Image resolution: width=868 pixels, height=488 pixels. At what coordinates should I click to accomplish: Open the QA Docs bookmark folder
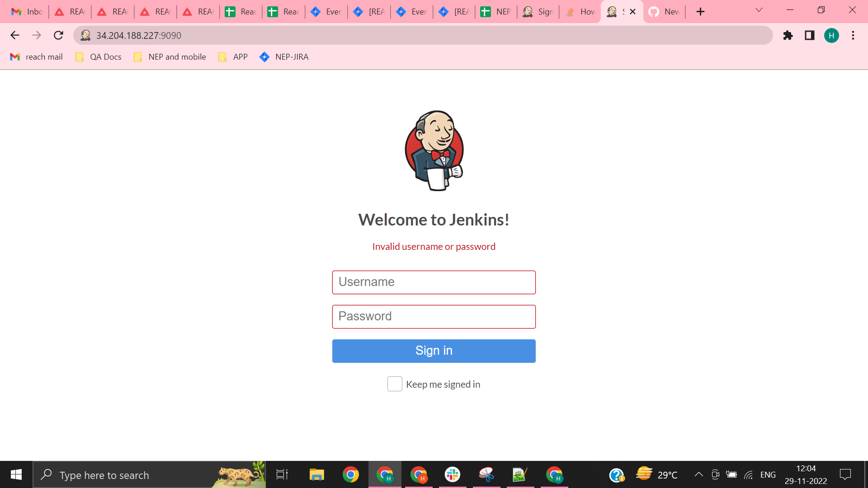(99, 57)
